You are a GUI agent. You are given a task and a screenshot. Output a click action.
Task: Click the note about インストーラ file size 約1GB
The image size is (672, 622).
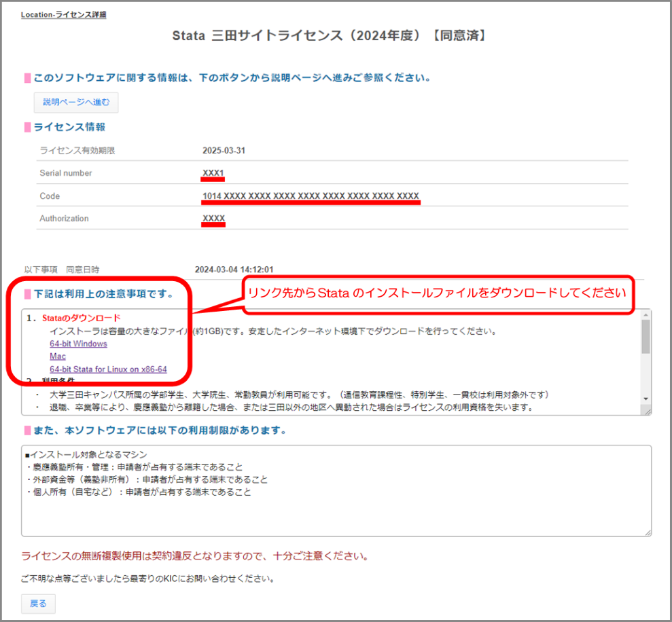coord(273,331)
